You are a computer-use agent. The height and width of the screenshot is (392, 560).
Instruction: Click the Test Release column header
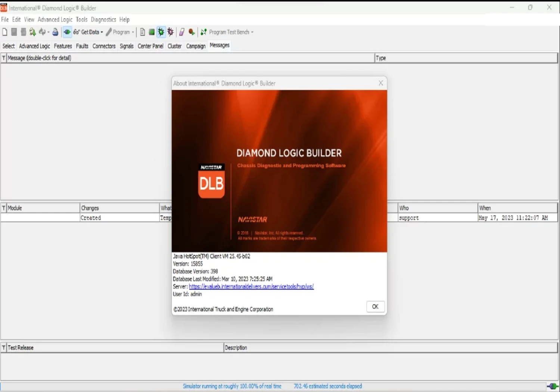(115, 348)
